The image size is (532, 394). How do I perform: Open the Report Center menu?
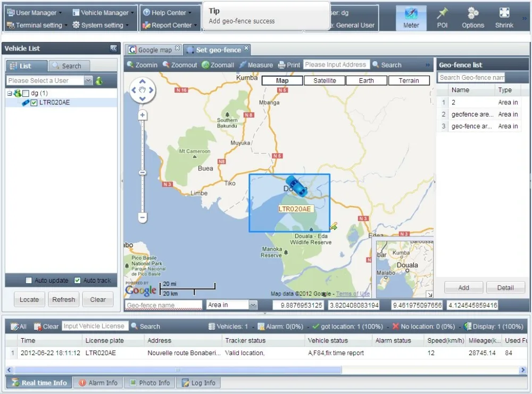tap(169, 24)
